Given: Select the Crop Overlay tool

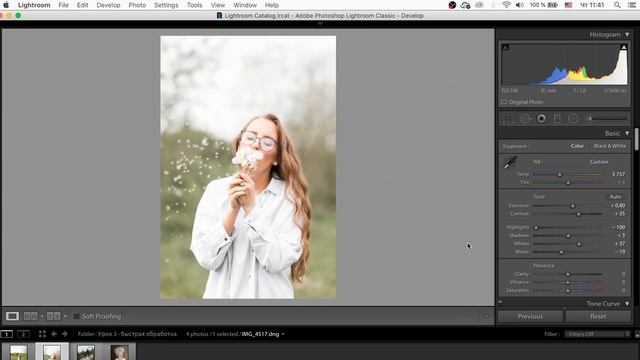Looking at the screenshot, I should [x=508, y=119].
